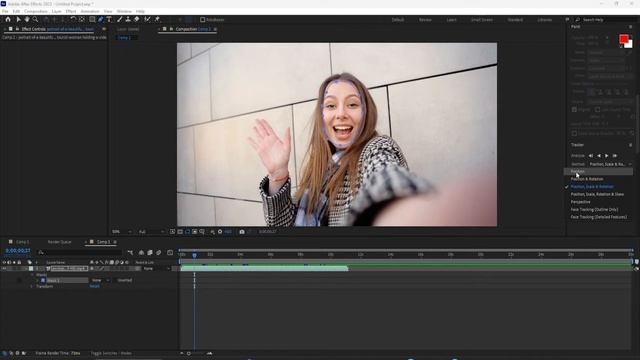Click the red foreground color swatch
The width and height of the screenshot is (640, 360).
(623, 39)
